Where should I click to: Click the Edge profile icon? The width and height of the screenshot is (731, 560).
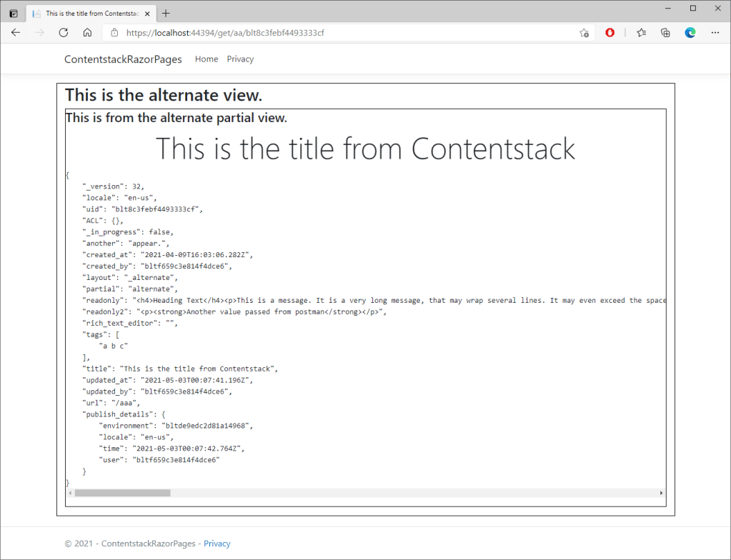click(x=690, y=32)
